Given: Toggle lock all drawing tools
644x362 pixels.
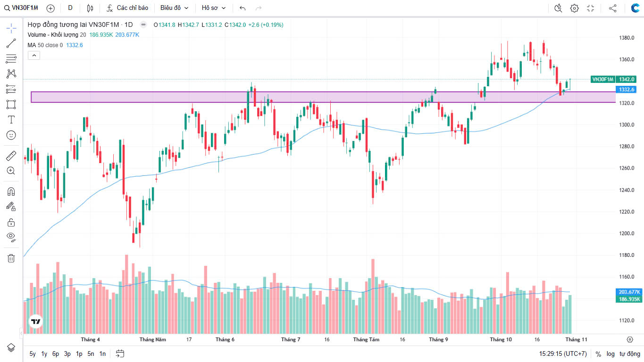Looking at the screenshot, I should (11, 222).
